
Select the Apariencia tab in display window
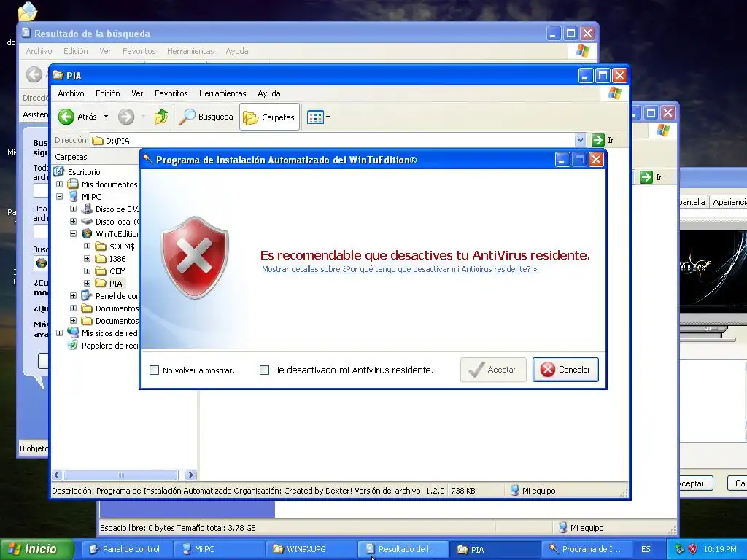729,202
